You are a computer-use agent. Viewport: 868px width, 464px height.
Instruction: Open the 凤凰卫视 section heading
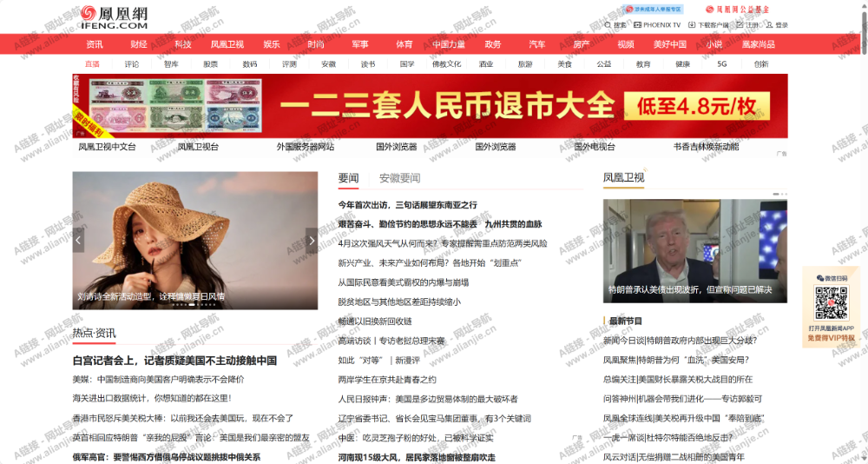coord(623,178)
